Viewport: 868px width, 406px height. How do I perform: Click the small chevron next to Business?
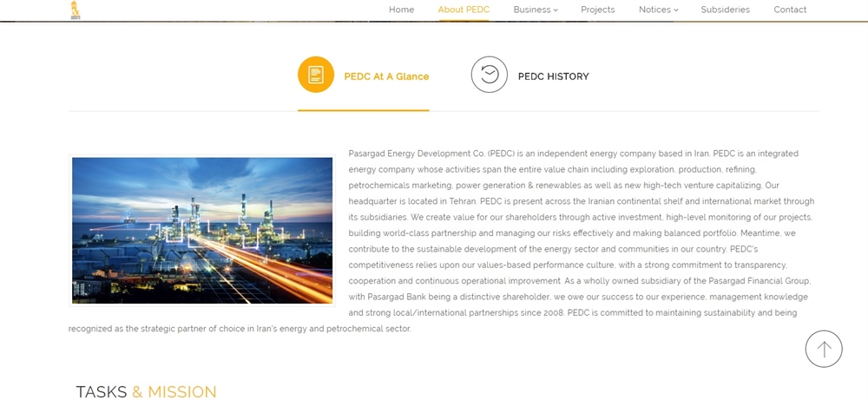[x=556, y=10]
